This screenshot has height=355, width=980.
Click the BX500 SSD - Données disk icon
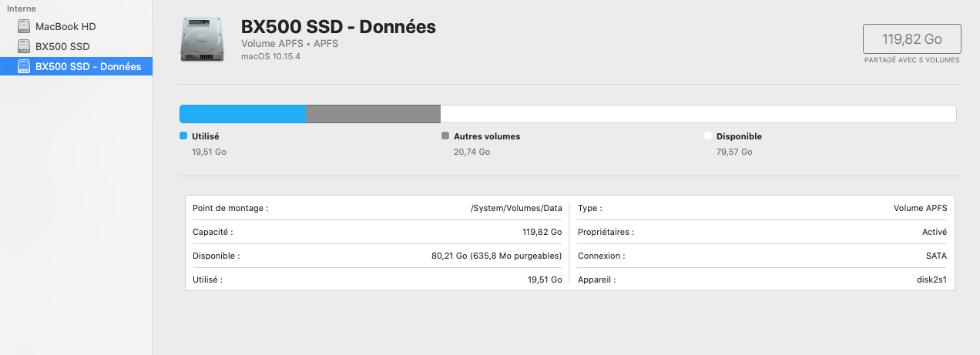click(23, 66)
